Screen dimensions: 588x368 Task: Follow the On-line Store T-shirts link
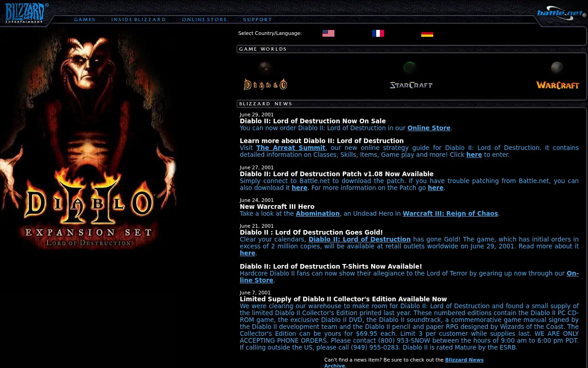256,281
